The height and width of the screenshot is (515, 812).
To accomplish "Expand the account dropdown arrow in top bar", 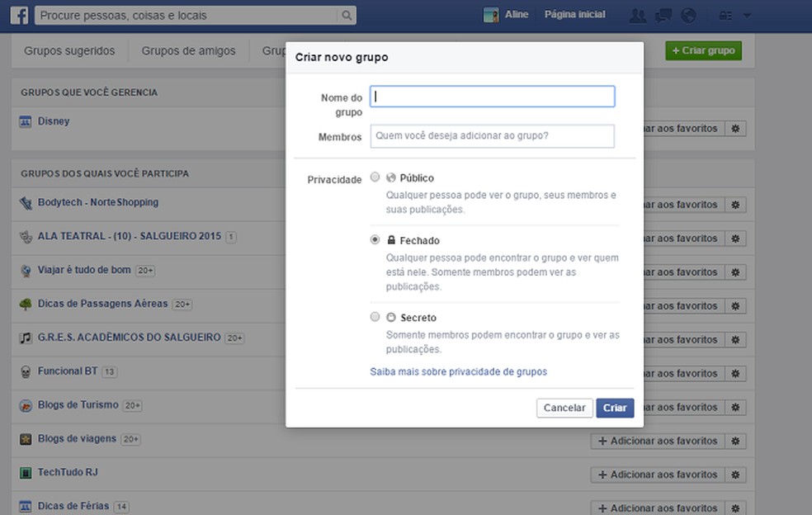I will tap(747, 16).
